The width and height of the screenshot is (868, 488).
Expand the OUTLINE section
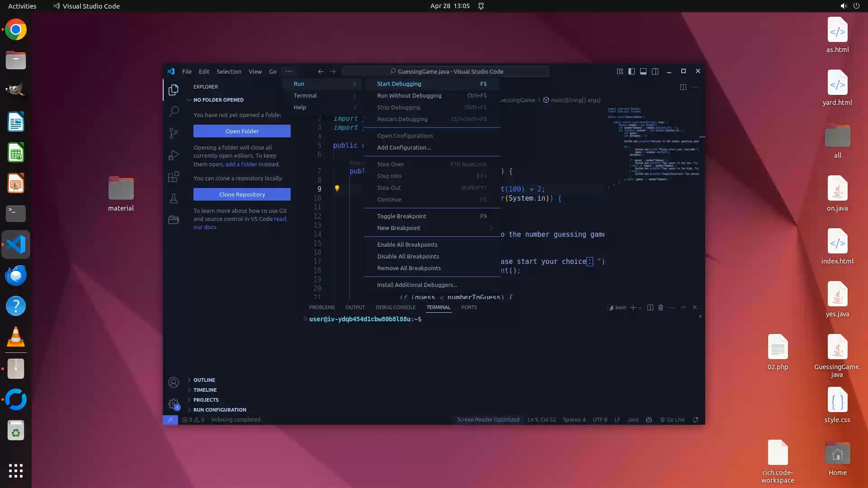(204, 380)
